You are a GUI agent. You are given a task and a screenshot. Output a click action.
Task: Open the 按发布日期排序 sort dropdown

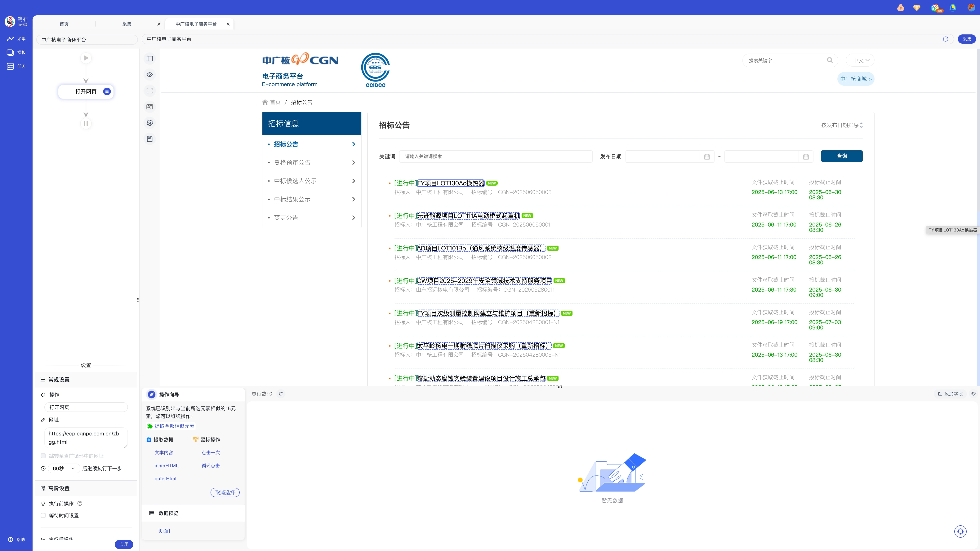click(x=842, y=125)
